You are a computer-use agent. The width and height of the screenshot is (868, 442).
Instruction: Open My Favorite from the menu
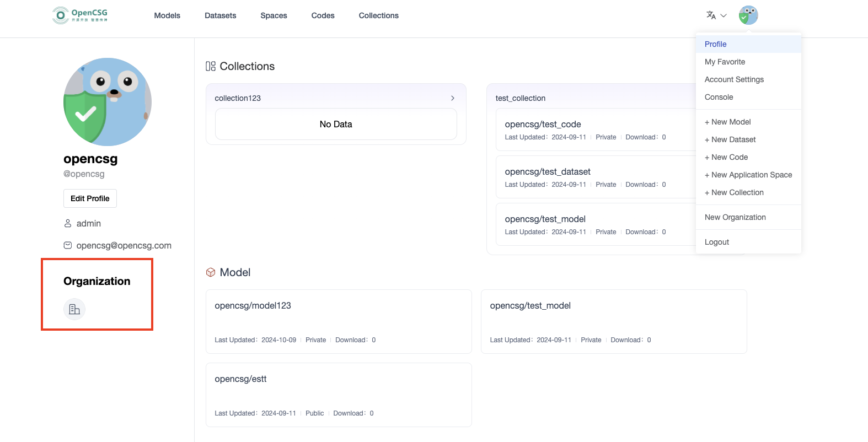[x=725, y=62]
